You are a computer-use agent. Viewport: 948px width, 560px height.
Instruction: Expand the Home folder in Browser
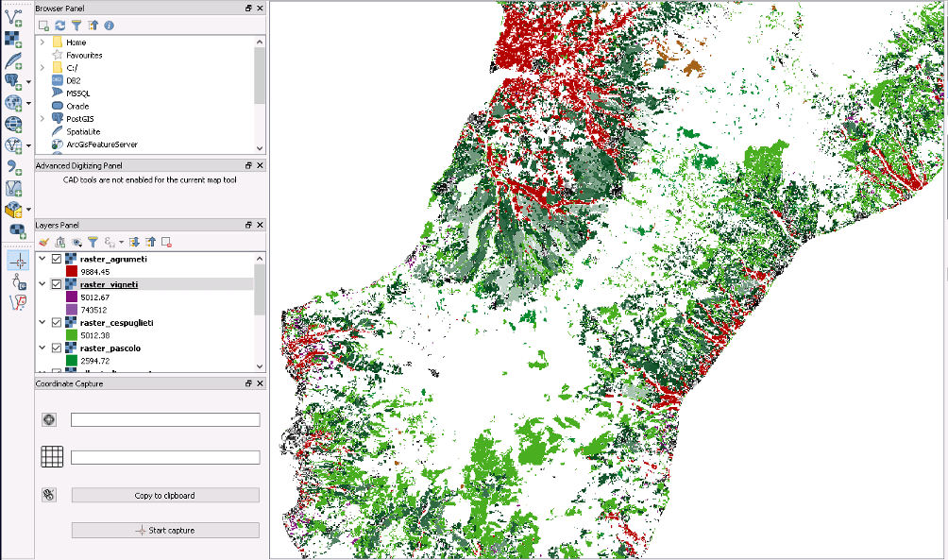point(42,42)
